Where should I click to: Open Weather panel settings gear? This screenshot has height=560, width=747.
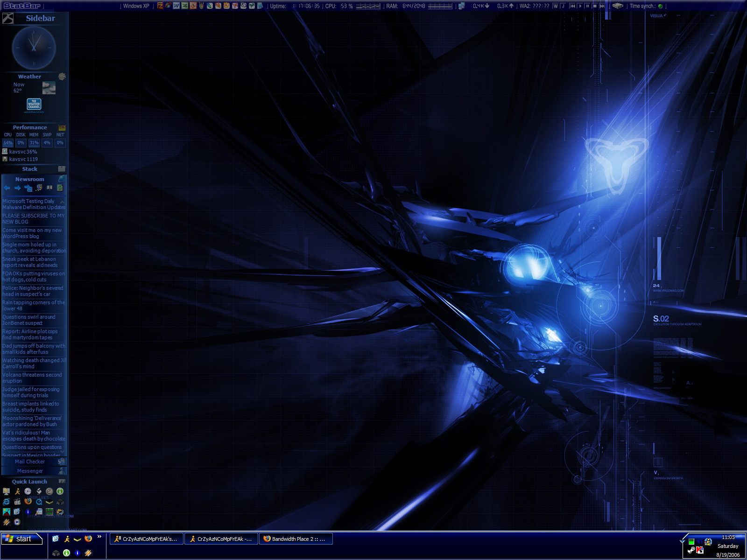click(x=62, y=76)
